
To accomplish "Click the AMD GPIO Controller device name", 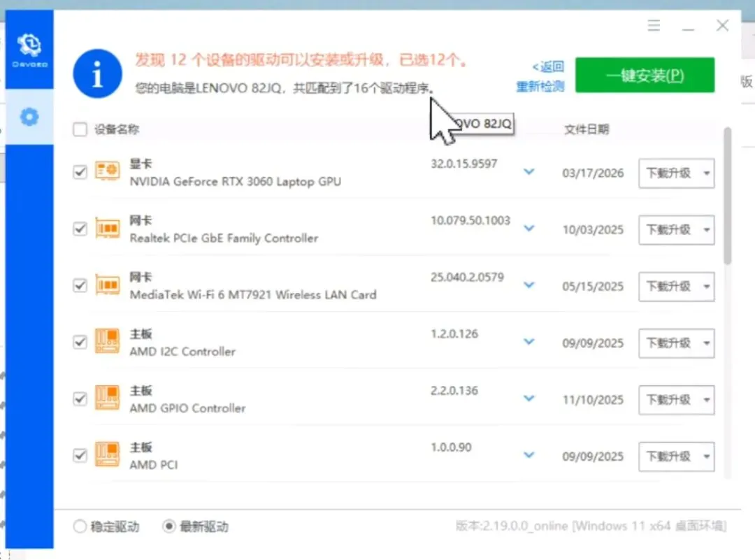I will (x=188, y=408).
